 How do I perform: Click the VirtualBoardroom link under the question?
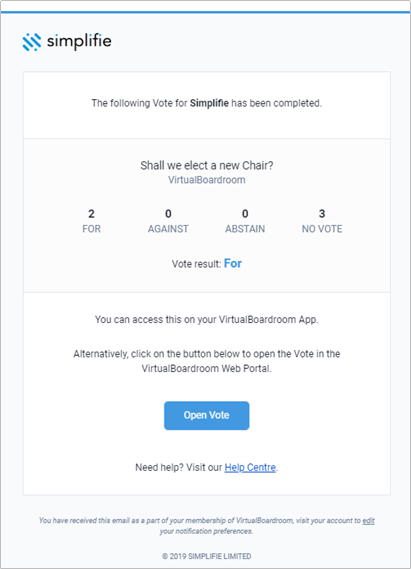[206, 180]
